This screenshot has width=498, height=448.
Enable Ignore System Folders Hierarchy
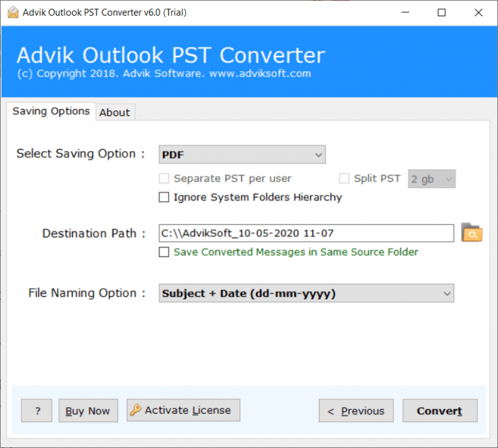click(x=164, y=197)
